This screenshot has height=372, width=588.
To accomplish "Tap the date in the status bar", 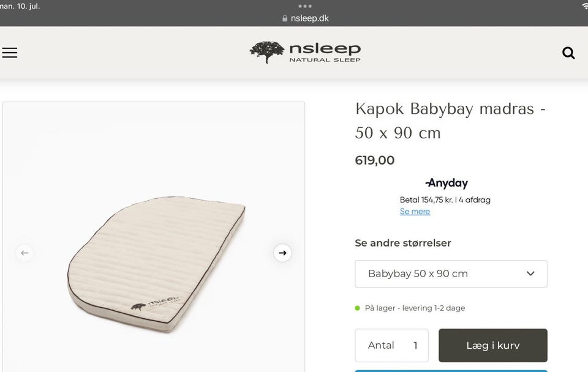I will point(19,6).
